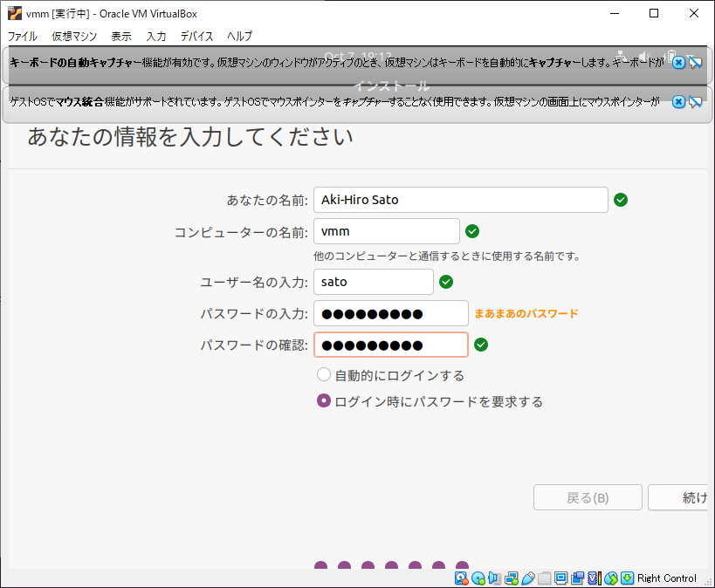Screen dimensions: 715x588
Task: Click the keyboard capture arrow status icon
Action: (628, 578)
